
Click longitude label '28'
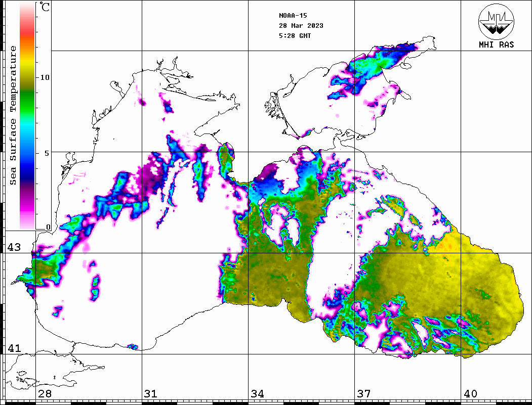[45, 394]
